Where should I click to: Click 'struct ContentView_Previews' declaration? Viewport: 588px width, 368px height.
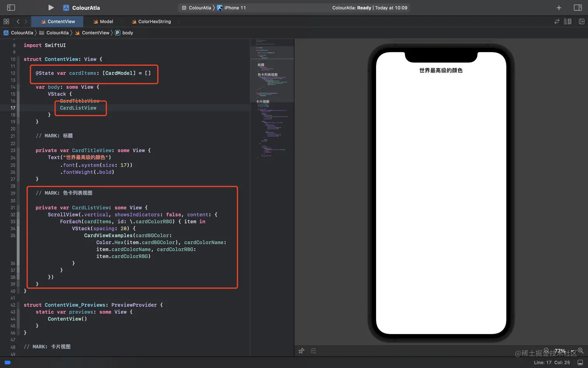[x=93, y=305]
